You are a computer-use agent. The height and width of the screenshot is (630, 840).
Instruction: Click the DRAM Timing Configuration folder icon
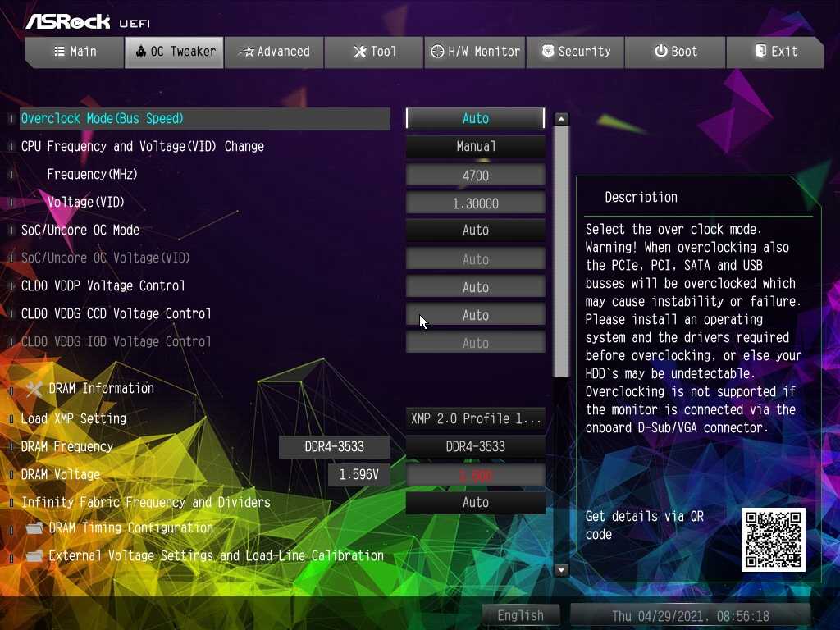[x=34, y=528]
